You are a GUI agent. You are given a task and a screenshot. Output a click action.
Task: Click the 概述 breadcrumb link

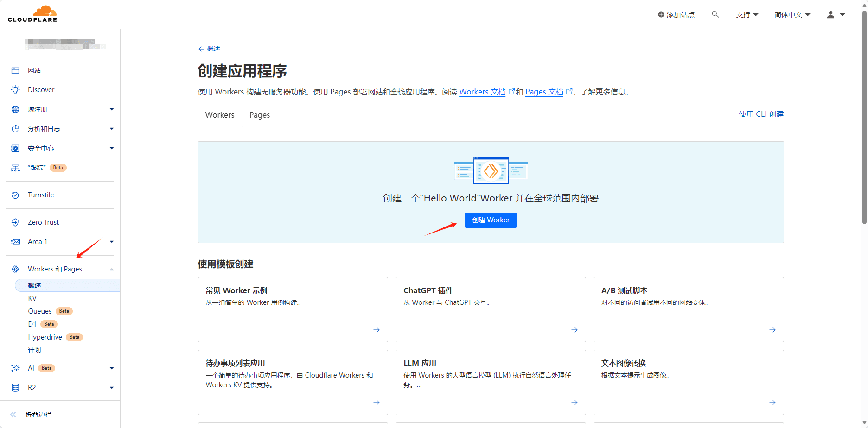point(214,49)
